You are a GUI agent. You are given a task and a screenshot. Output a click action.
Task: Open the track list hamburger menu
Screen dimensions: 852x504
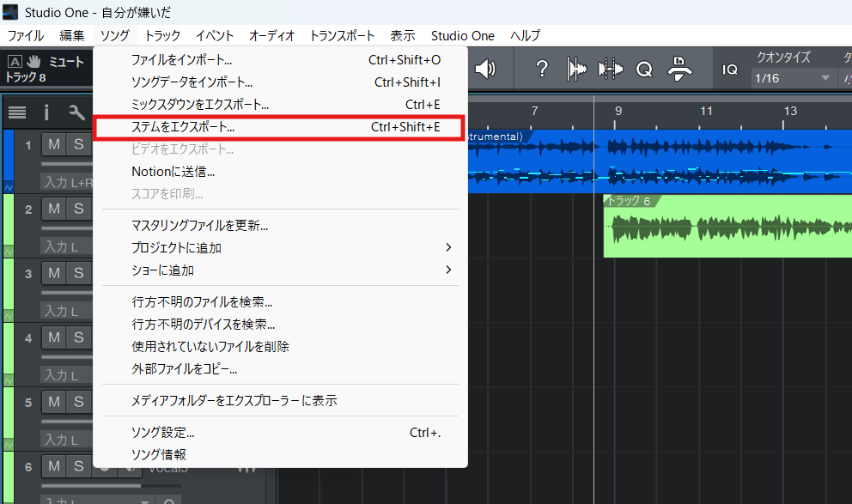pyautogui.click(x=17, y=112)
